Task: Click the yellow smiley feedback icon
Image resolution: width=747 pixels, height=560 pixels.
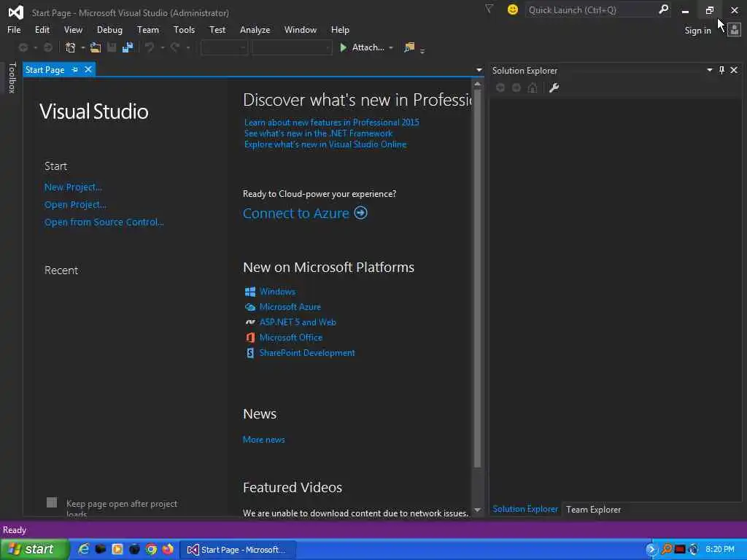Action: coord(513,9)
